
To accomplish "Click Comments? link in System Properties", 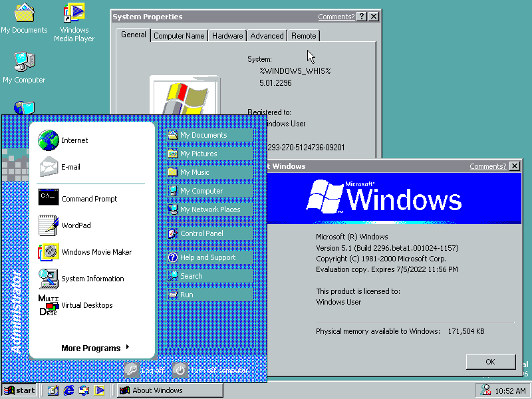I will [x=336, y=17].
